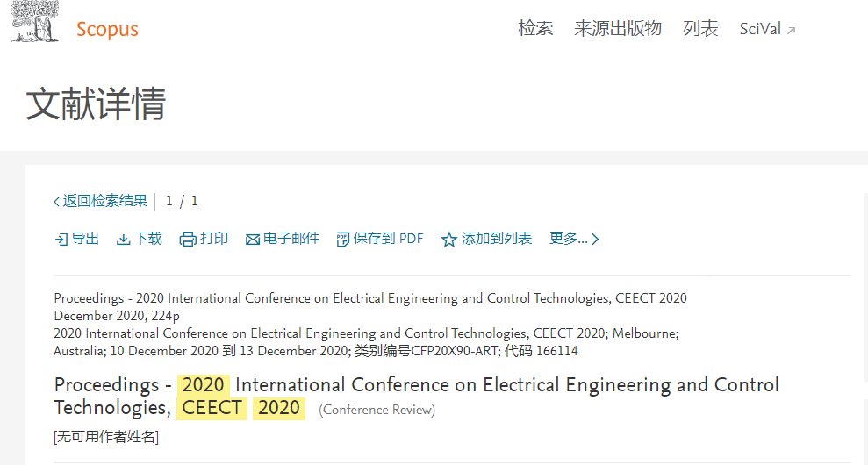The image size is (868, 465).
Task: Click the highlighted CEECT term in title
Action: coord(212,408)
